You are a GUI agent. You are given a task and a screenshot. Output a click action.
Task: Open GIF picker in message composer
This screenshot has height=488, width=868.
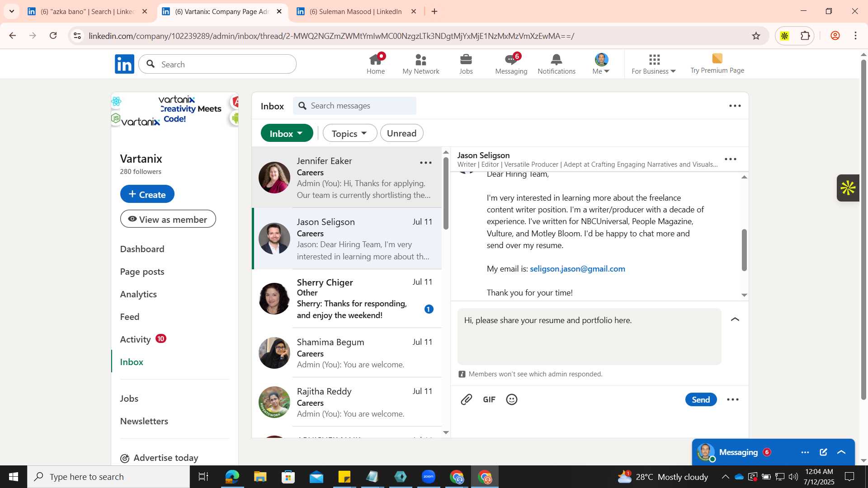pos(489,399)
